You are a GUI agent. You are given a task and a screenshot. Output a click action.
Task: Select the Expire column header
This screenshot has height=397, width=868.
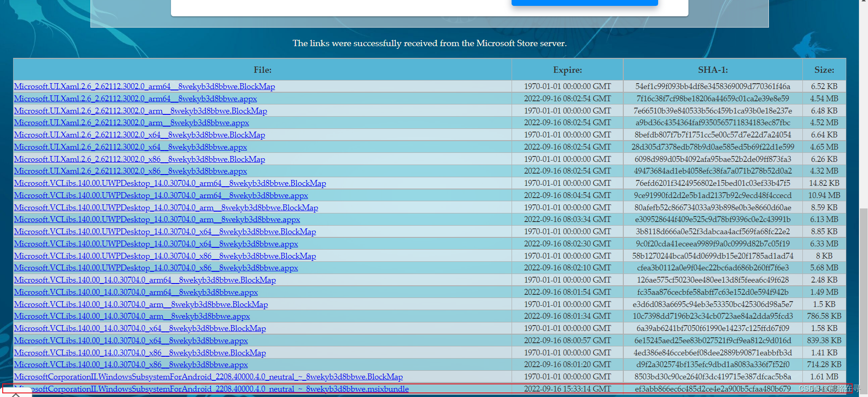(x=568, y=70)
